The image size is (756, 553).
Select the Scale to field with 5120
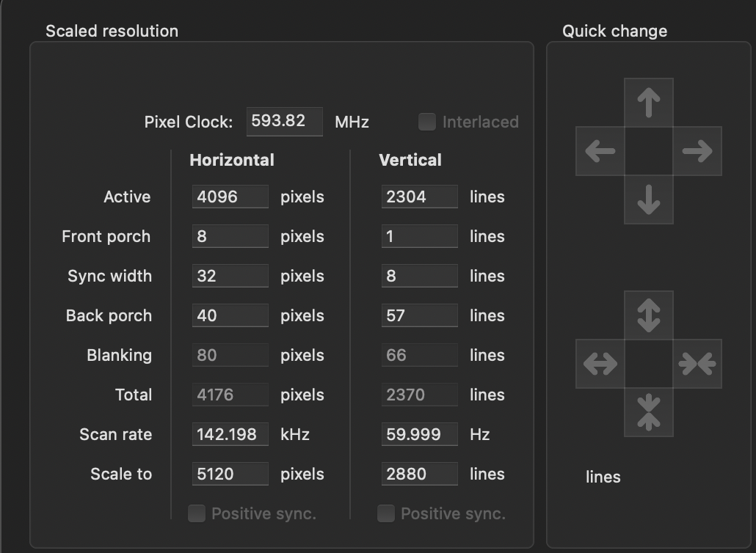tap(230, 474)
